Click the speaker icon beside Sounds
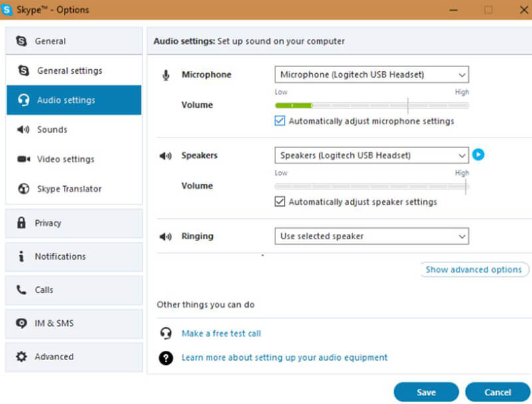This screenshot has height=404, width=532. pos(23,130)
